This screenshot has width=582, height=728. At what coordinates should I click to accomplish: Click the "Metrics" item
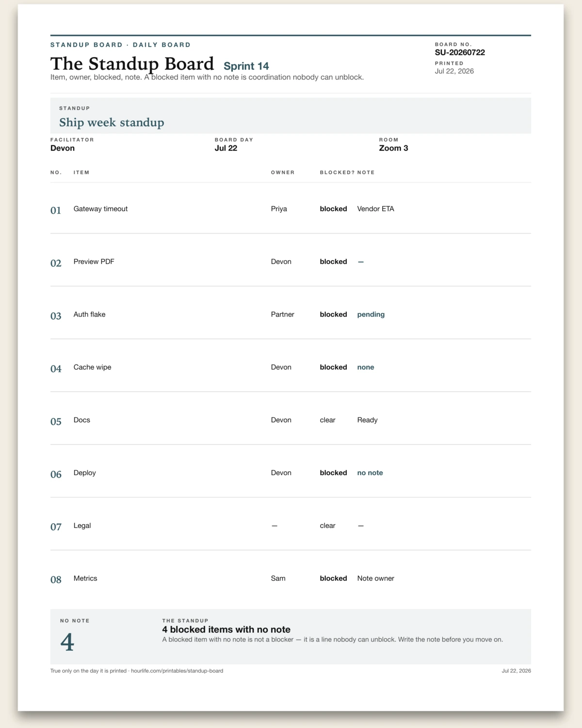click(85, 579)
